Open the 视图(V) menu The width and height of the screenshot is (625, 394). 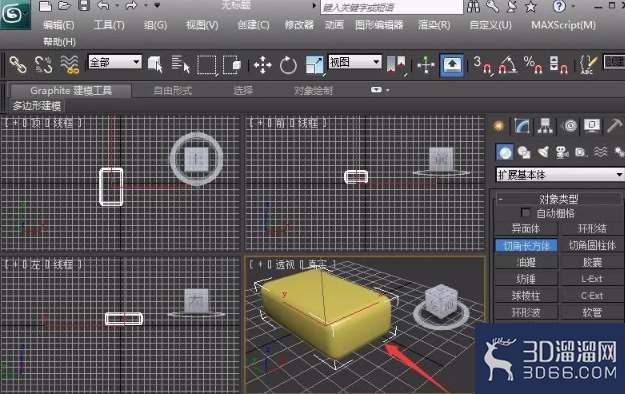(202, 25)
